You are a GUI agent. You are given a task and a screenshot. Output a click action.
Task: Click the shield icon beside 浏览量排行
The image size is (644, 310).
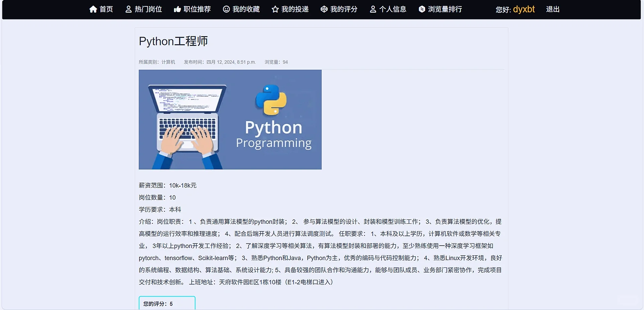click(422, 9)
